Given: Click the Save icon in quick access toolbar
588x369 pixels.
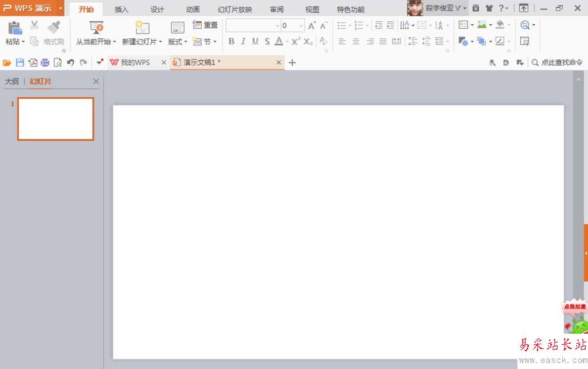Looking at the screenshot, I should click(x=19, y=62).
